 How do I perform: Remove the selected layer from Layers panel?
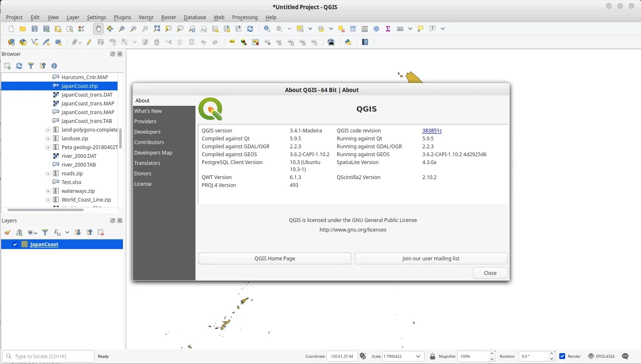coord(101,232)
